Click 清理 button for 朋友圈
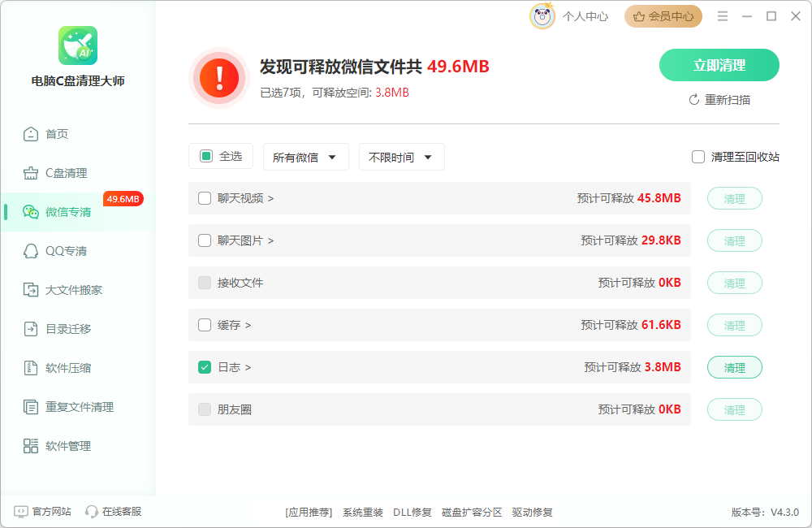 tap(735, 409)
